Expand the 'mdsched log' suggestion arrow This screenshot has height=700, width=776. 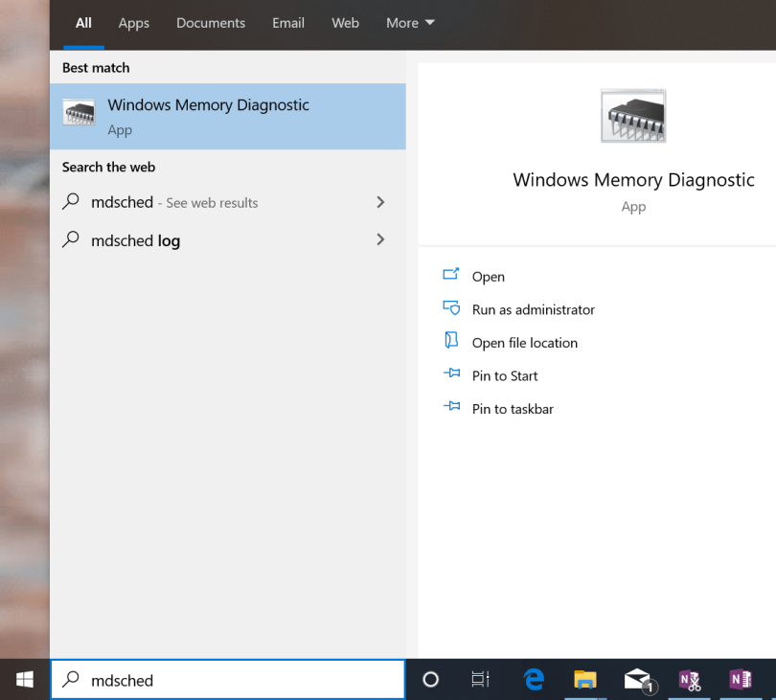coord(380,239)
